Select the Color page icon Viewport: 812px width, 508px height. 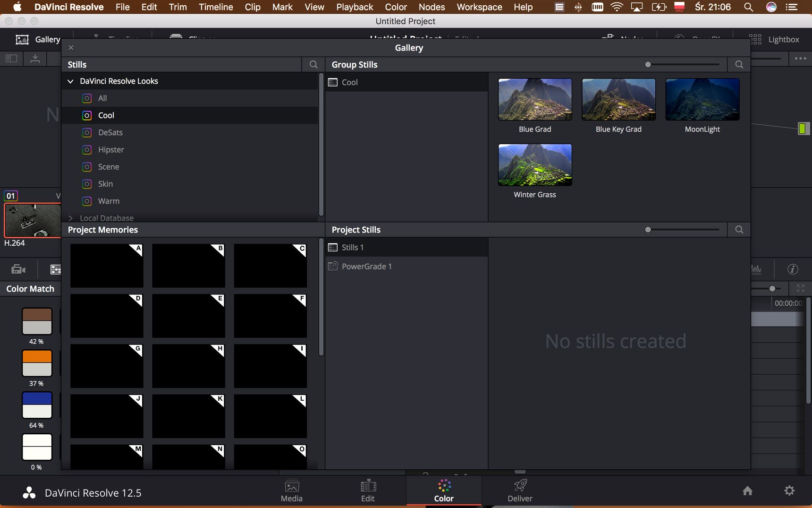point(444,485)
